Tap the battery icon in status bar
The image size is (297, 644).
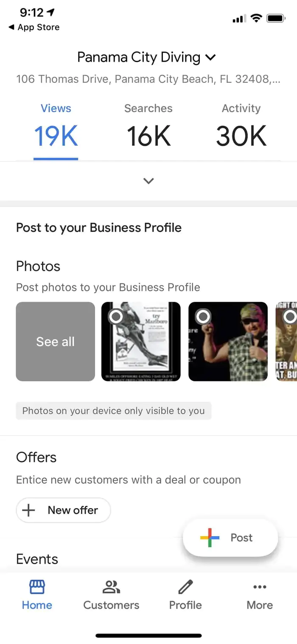click(277, 18)
